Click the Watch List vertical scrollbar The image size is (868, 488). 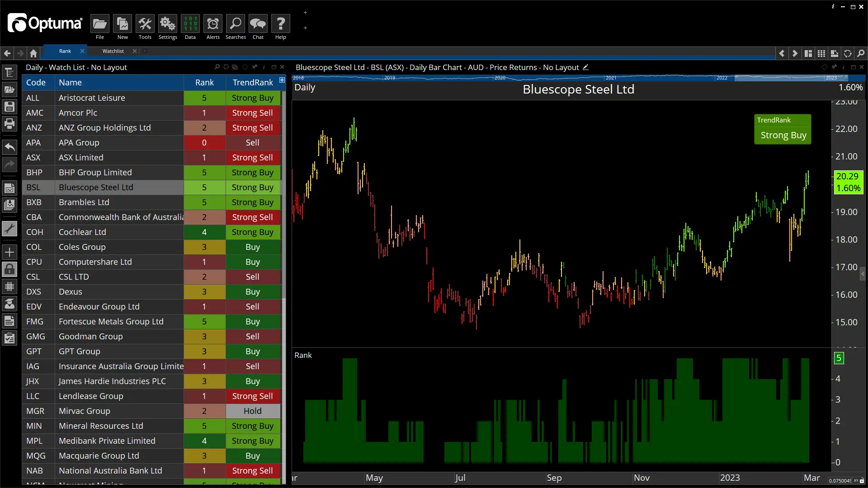(x=283, y=195)
